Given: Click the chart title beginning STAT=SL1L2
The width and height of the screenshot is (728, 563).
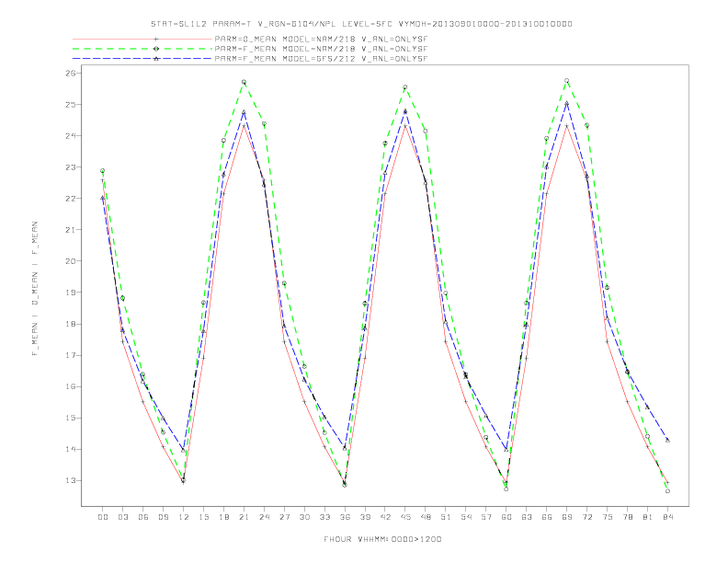Looking at the screenshot, I should (361, 24).
